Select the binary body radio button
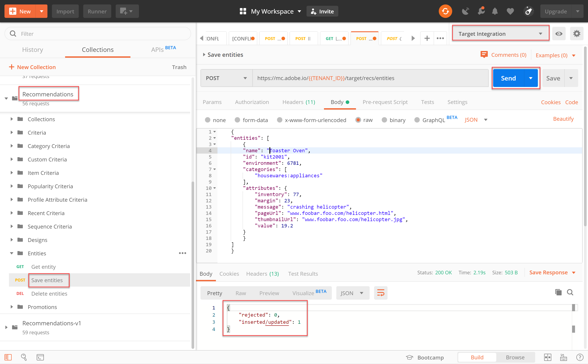Screen dimensions: 588x364 (384, 120)
